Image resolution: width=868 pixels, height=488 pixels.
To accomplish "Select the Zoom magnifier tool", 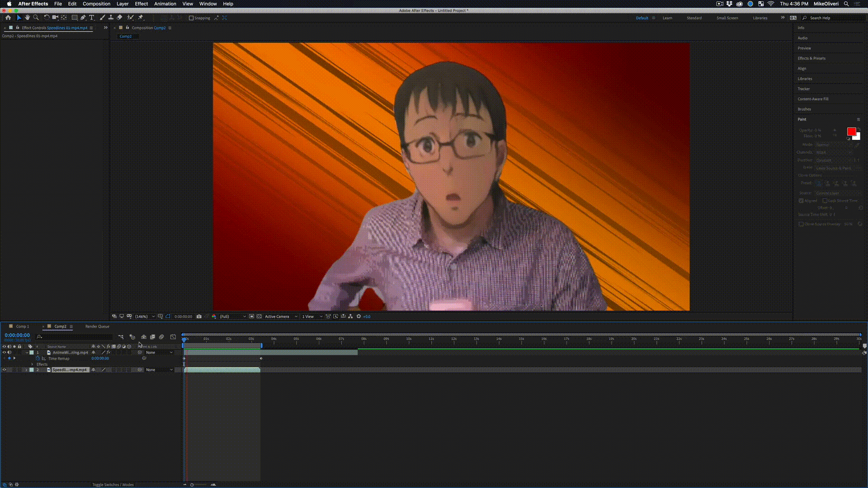I will tap(36, 18).
